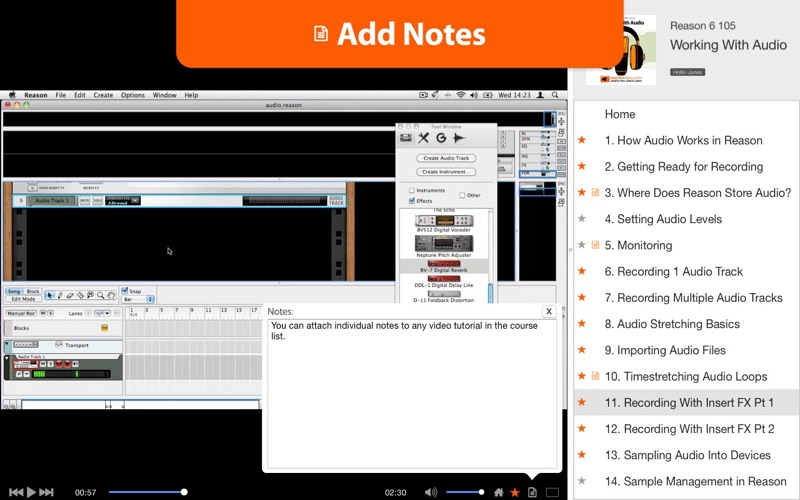Open the Help menu
Viewport: 800px width, 500px height.
click(191, 95)
